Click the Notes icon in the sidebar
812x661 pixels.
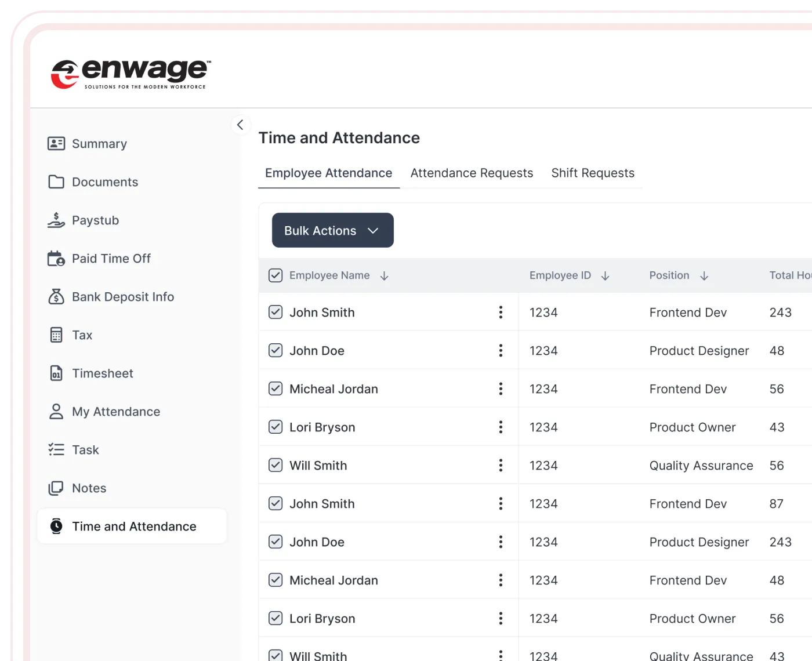(56, 488)
